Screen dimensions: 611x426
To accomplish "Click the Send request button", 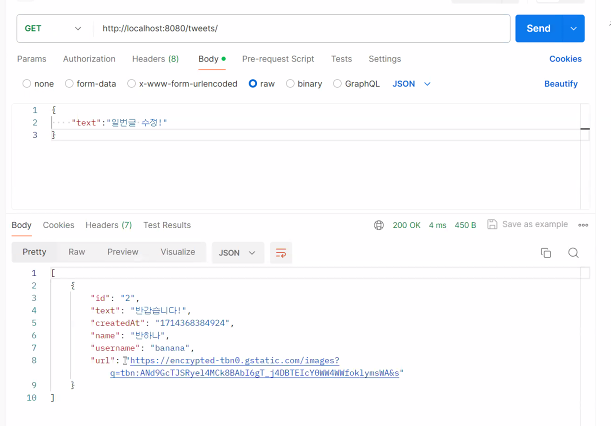I will [x=539, y=28].
